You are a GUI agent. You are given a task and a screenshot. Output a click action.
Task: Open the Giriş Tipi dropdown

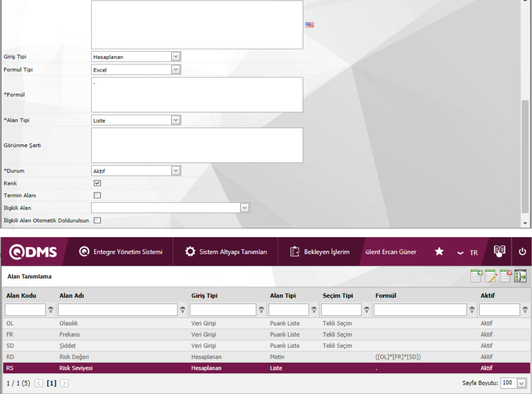(x=175, y=56)
